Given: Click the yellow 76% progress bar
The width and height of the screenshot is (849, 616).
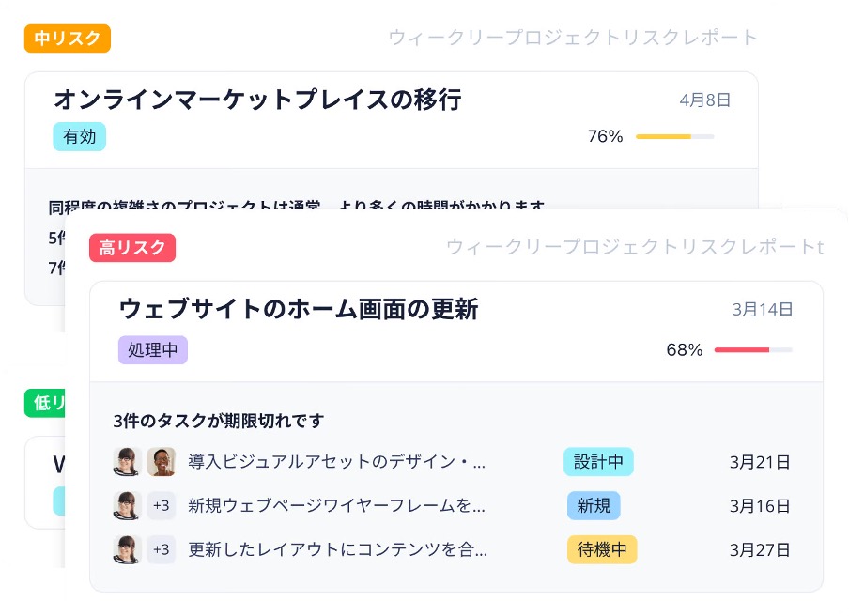Looking at the screenshot, I should (x=674, y=137).
